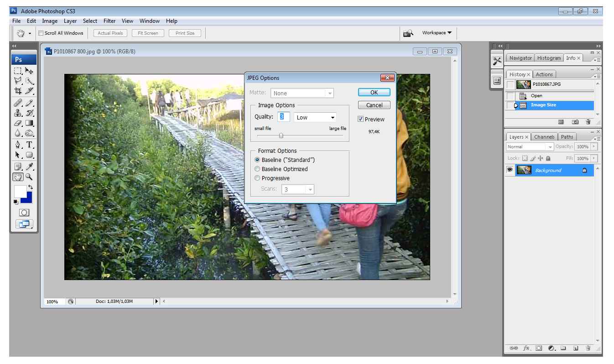Delete the layer with trash icon
This screenshot has height=364, width=614.
[x=588, y=349]
